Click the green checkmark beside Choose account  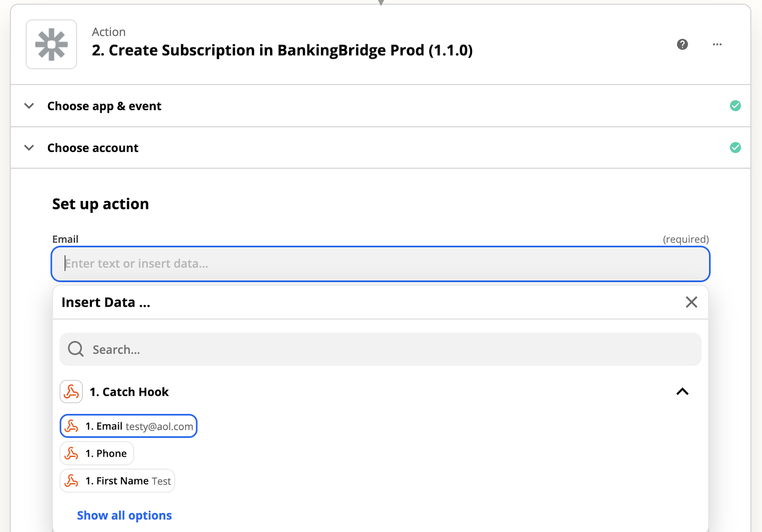coord(735,148)
